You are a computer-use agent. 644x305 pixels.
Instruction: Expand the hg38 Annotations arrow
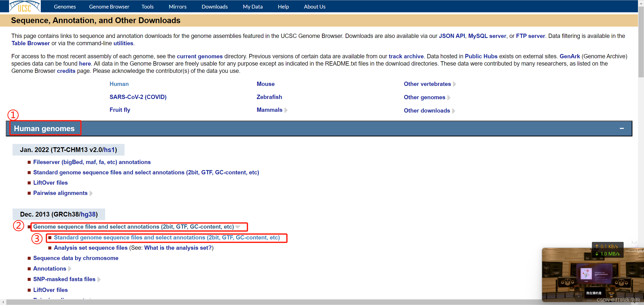(x=70, y=269)
